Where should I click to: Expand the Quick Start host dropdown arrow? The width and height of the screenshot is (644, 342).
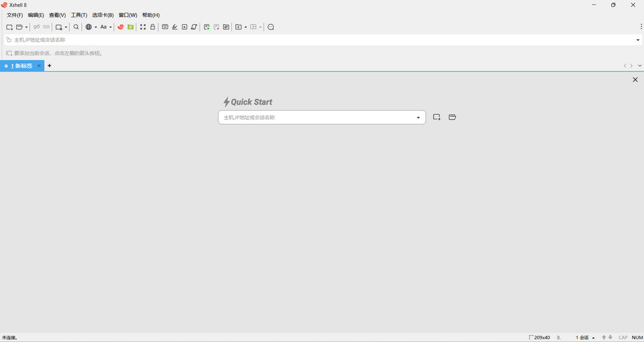418,118
